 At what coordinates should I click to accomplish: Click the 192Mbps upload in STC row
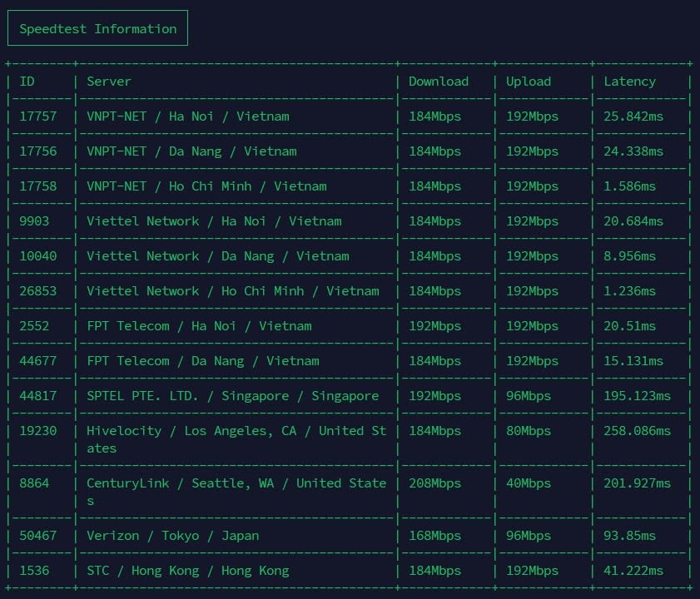coord(532,571)
